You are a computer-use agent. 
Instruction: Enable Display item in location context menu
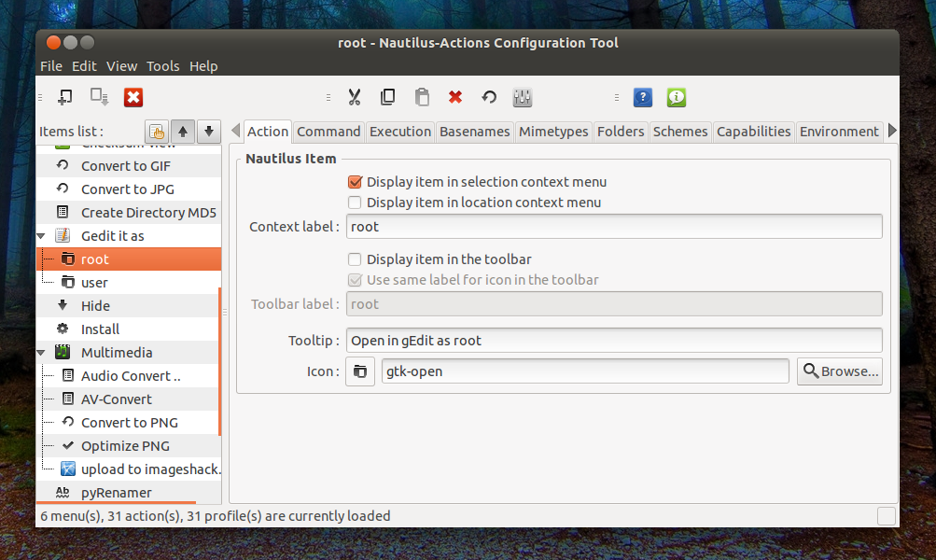tap(356, 202)
